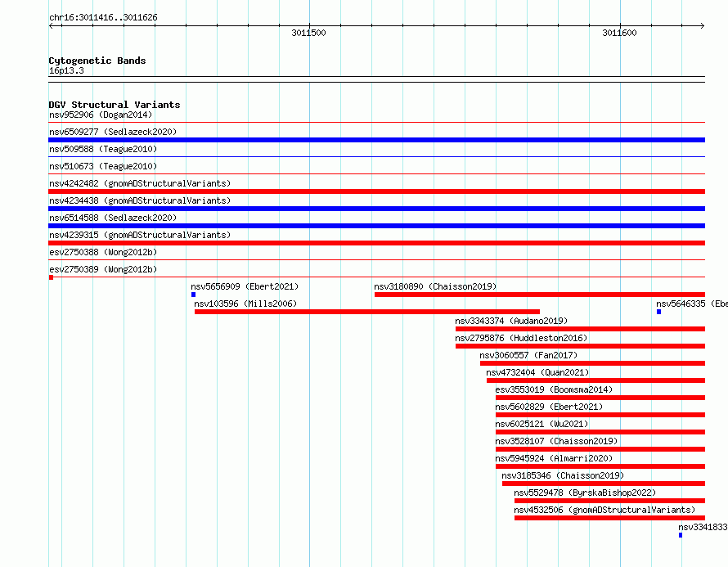Open the nsv5945924 (Almarri2020) label
728x567 pixels.
[554, 458]
